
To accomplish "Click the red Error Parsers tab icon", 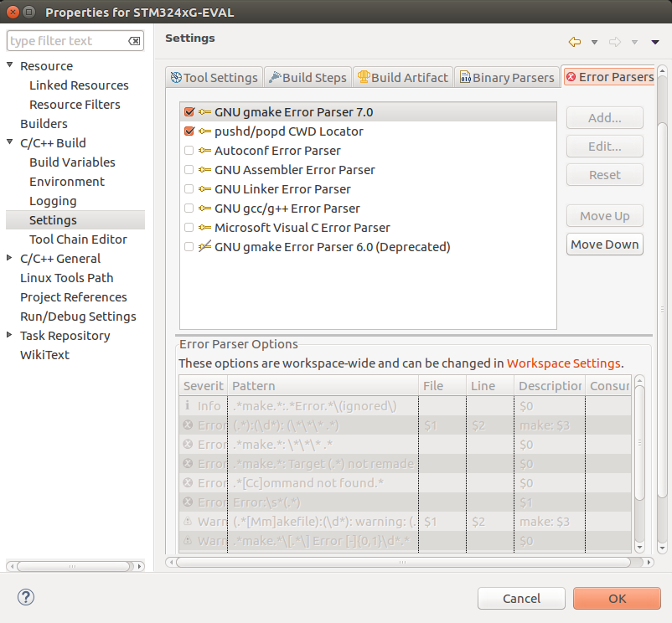I will 571,77.
